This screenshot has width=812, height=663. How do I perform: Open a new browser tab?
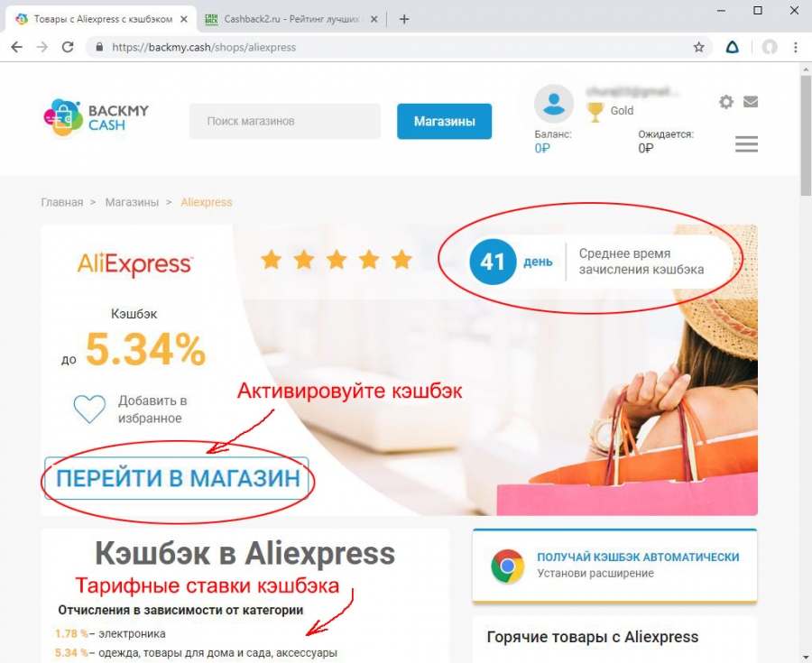pyautogui.click(x=404, y=19)
